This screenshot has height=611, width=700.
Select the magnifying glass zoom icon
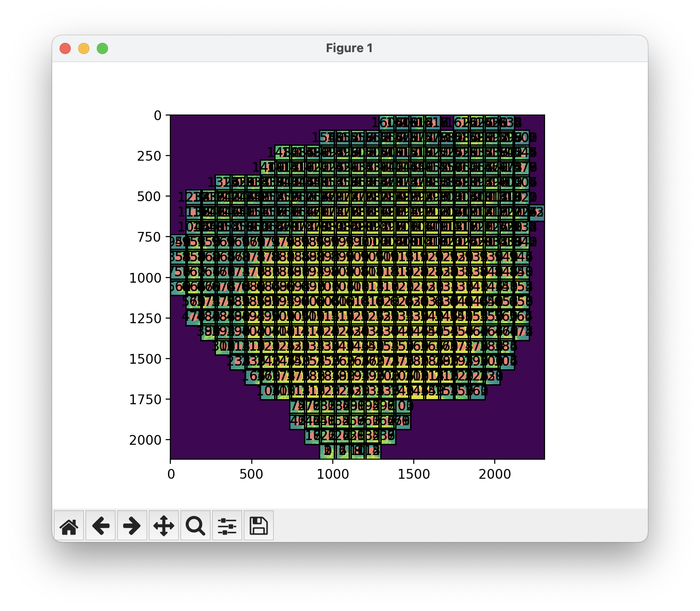[x=195, y=526]
